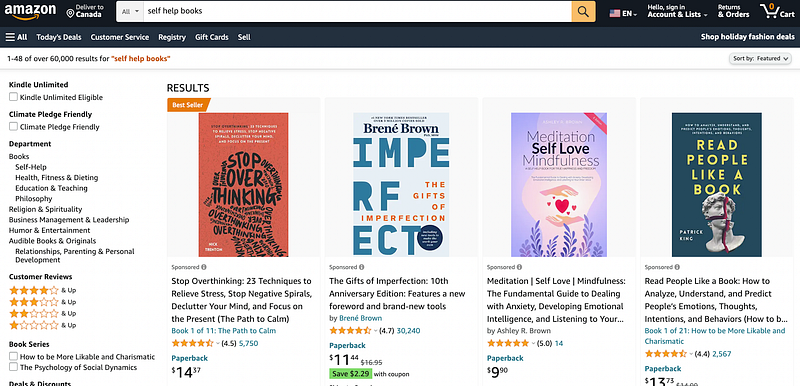Open the Stop Overthinking: 23 Techniques title link
The height and width of the screenshot is (386, 800).
241,300
